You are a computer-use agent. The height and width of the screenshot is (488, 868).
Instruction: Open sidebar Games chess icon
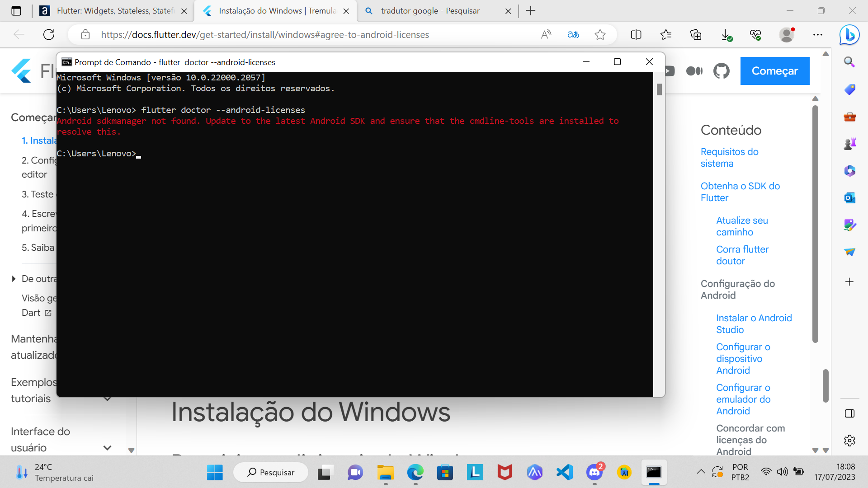[849, 144]
